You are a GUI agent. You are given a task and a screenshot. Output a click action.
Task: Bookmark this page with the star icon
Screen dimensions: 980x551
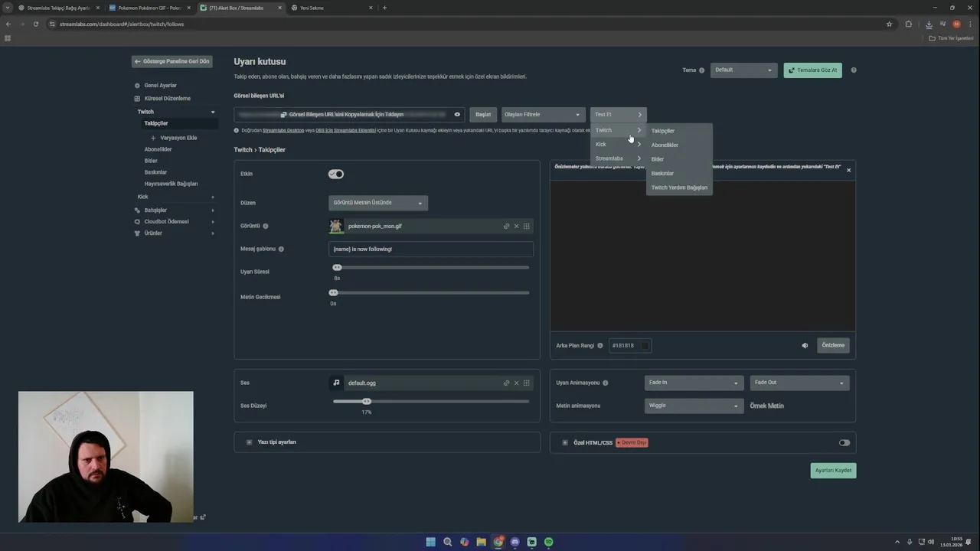pos(889,24)
